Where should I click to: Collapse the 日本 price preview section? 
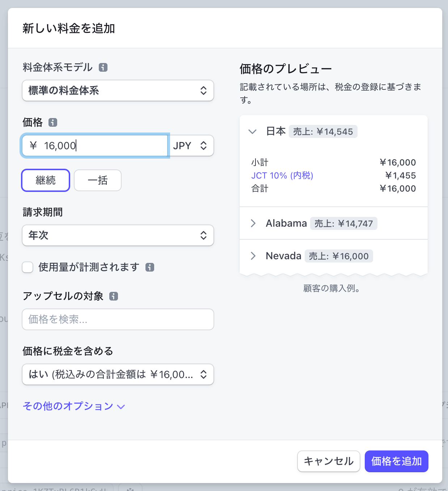pos(252,131)
